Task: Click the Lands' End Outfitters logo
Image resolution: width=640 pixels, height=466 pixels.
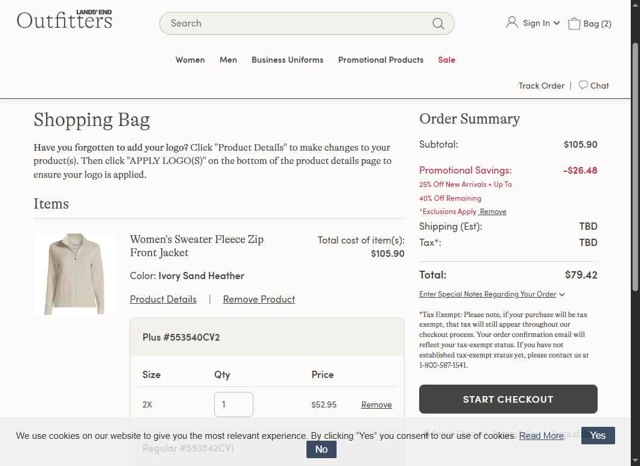Action: click(64, 20)
